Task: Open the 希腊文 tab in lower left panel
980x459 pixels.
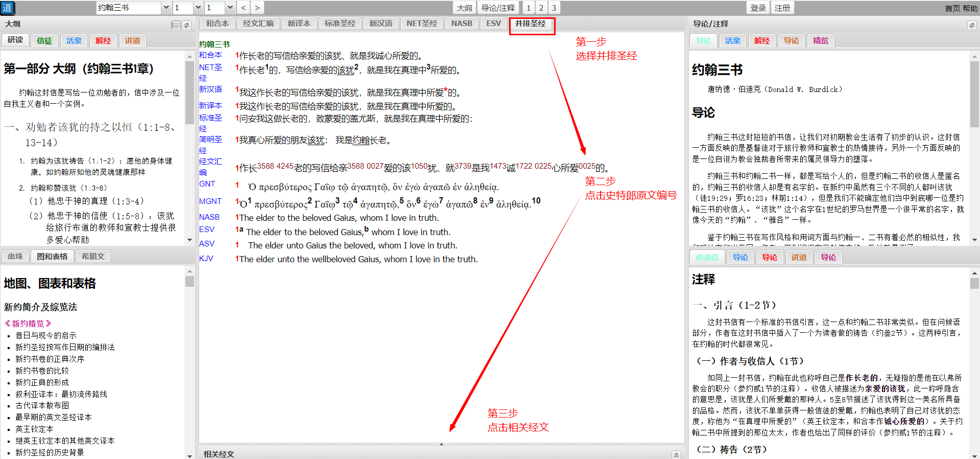Action: pos(93,257)
